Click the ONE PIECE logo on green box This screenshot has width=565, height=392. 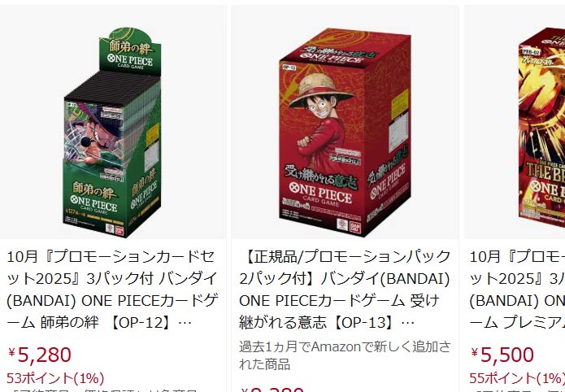(93, 204)
